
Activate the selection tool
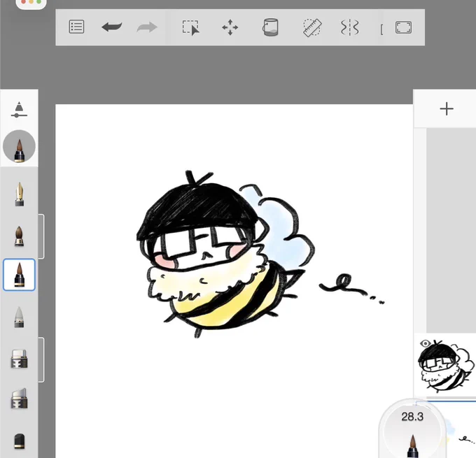coord(190,27)
